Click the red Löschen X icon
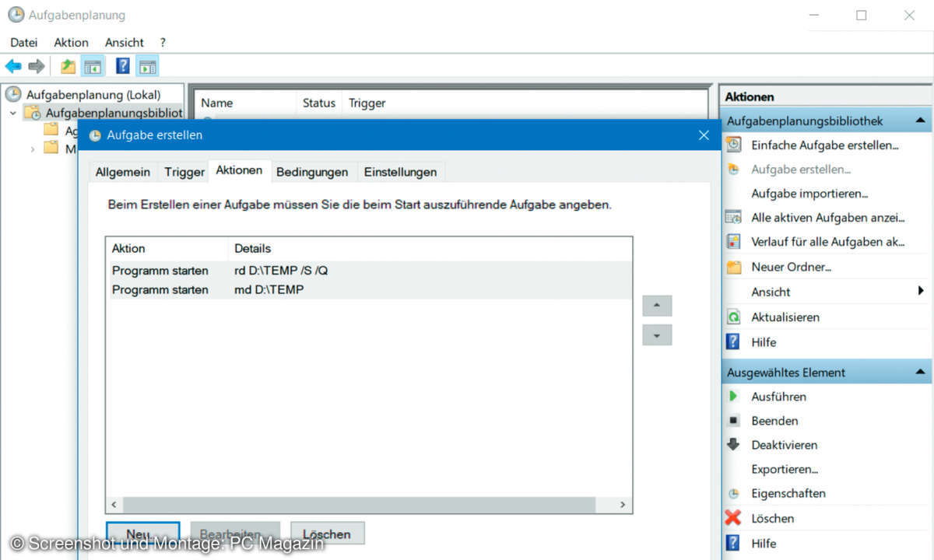This screenshot has height=560, width=934. click(x=733, y=518)
